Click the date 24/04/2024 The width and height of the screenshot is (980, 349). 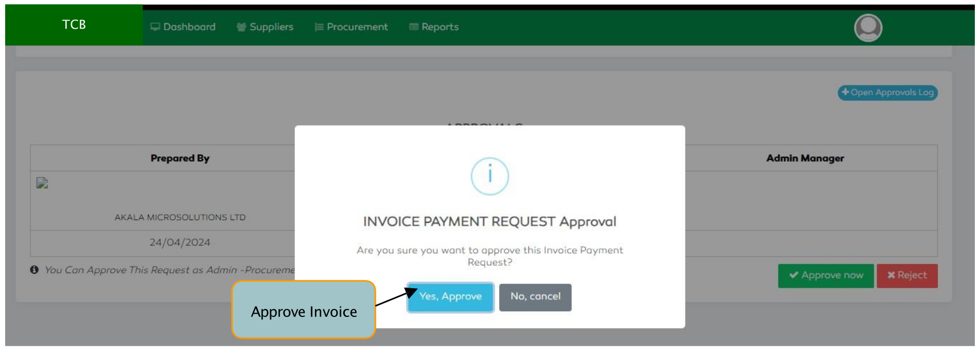point(180,242)
